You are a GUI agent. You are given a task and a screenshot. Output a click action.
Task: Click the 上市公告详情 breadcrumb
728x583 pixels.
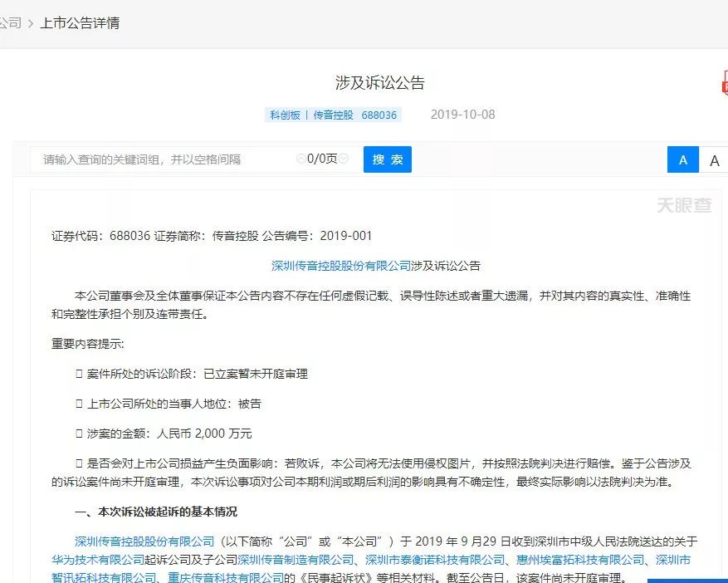click(x=80, y=22)
